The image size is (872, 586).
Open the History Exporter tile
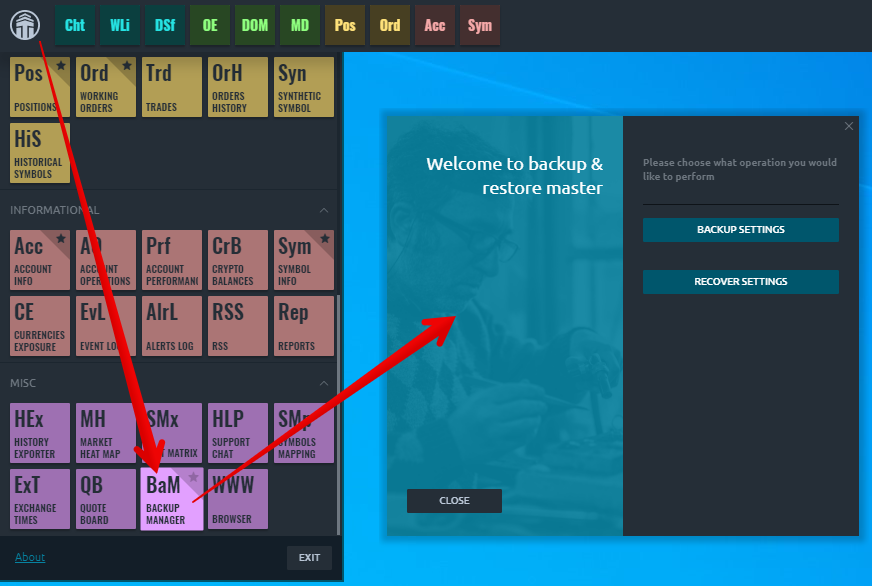pos(40,433)
